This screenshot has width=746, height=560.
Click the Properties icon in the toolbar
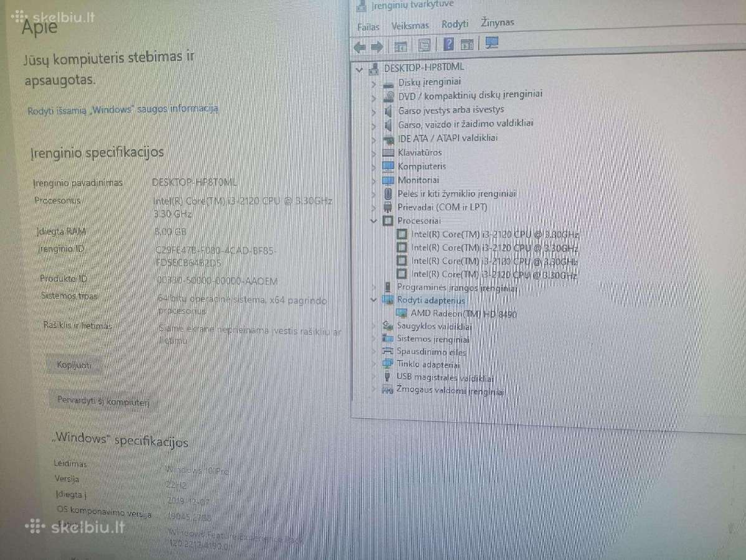coord(424,45)
